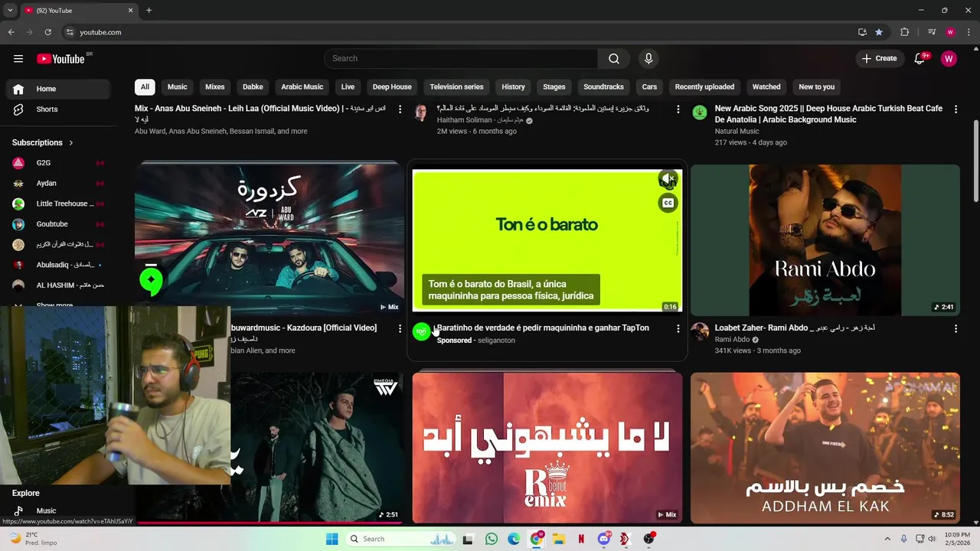
Task: Open the media controls icon in Chrome
Action: click(932, 32)
